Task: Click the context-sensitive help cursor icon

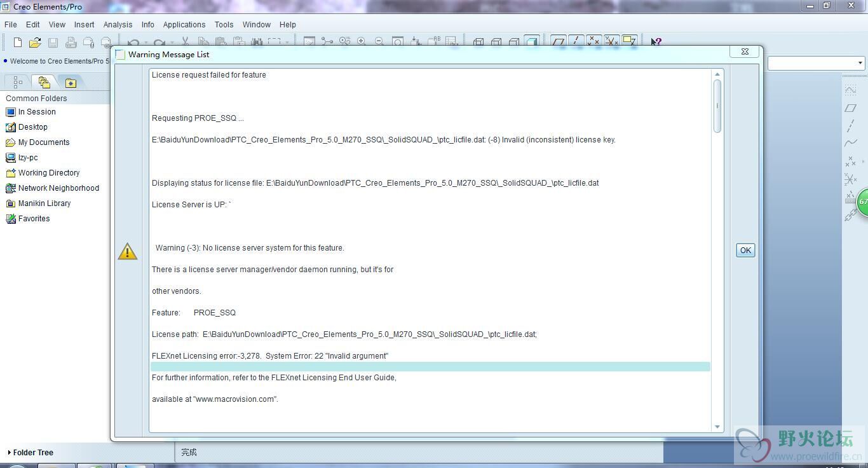Action: pyautogui.click(x=656, y=42)
